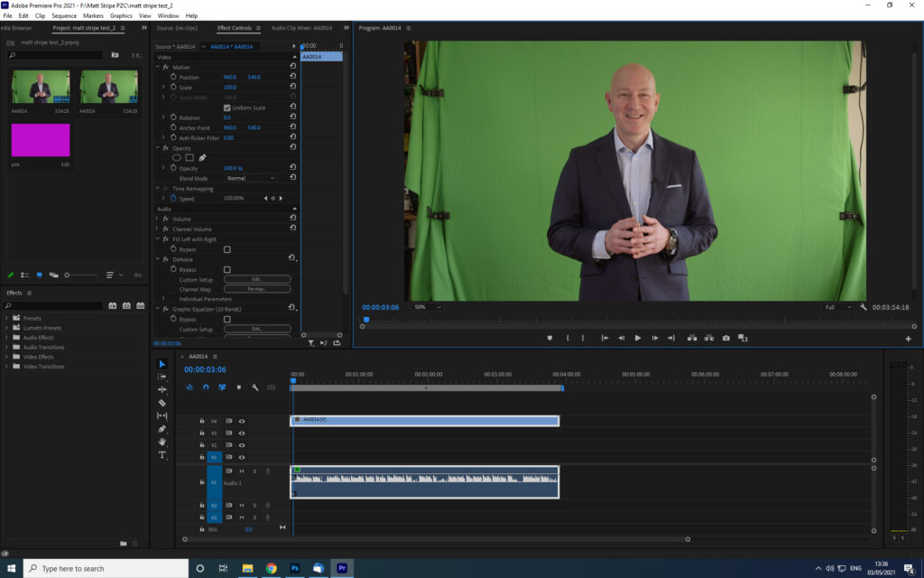The height and width of the screenshot is (578, 924).
Task: Toggle V4 track output eye icon
Action: coord(242,421)
